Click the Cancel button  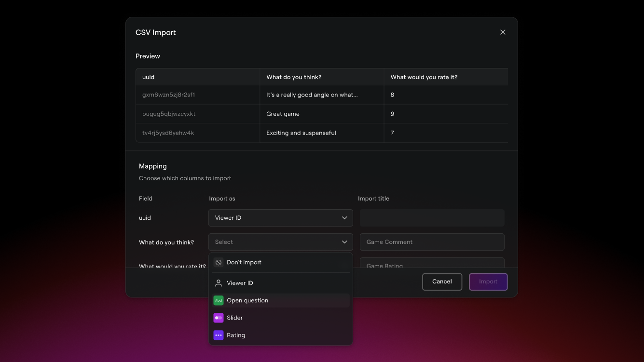[442, 282]
